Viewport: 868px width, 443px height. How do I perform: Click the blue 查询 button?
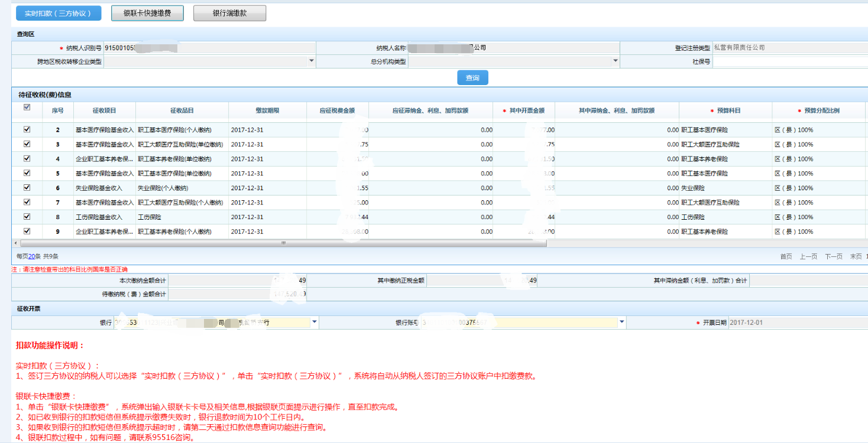[472, 78]
